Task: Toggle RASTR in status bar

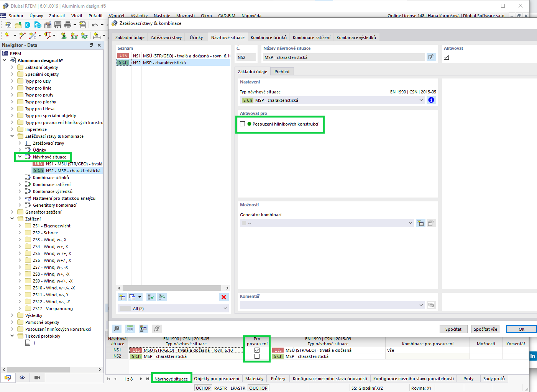Action: click(x=220, y=388)
